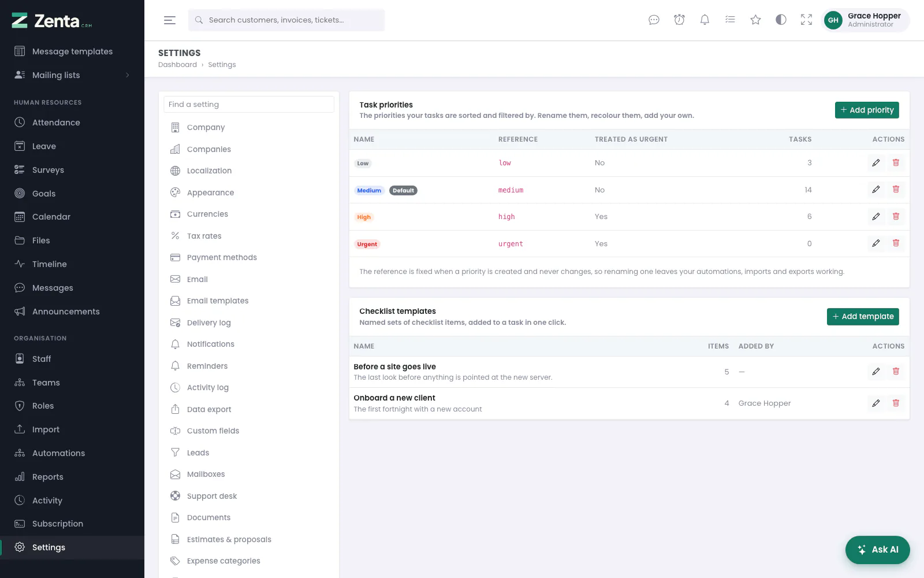Navigate to Attendance in sidebar
The image size is (924, 578).
tap(72, 123)
